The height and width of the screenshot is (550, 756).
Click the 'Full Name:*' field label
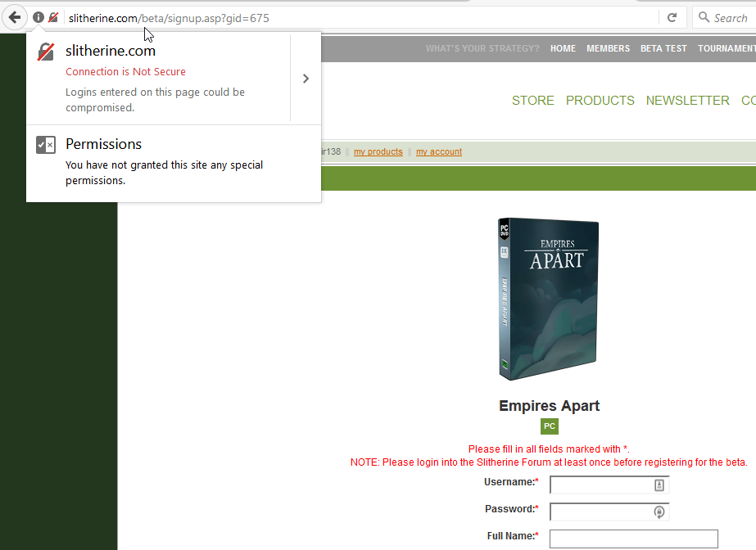pos(513,535)
